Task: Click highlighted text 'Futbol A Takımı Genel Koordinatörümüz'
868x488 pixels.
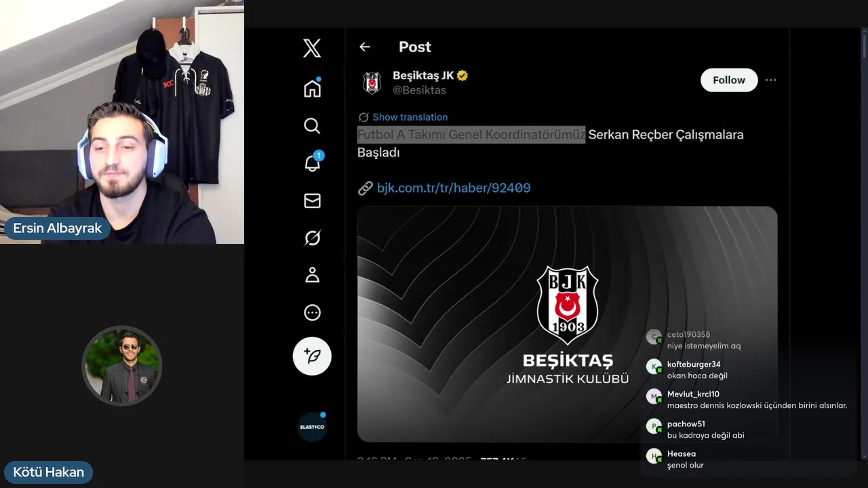Action: tap(471, 134)
